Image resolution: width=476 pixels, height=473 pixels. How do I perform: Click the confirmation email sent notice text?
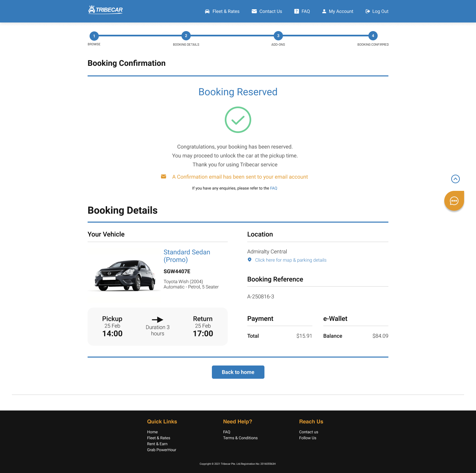click(x=240, y=177)
